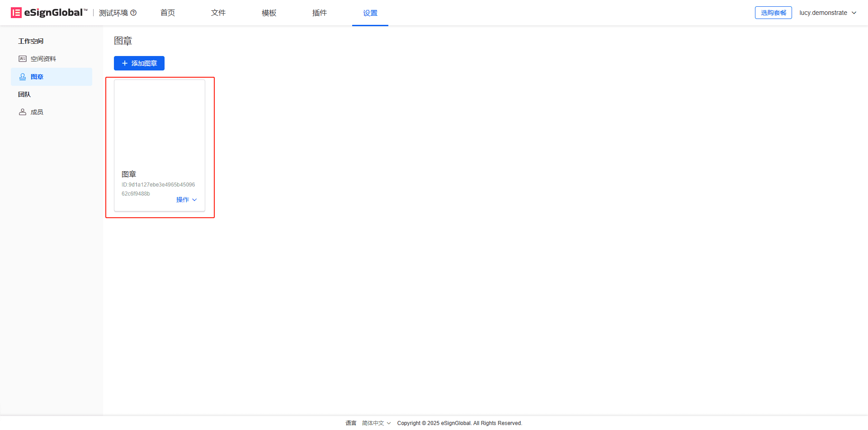Open the 首页 home tab
This screenshot has height=430, width=868.
pyautogui.click(x=168, y=13)
